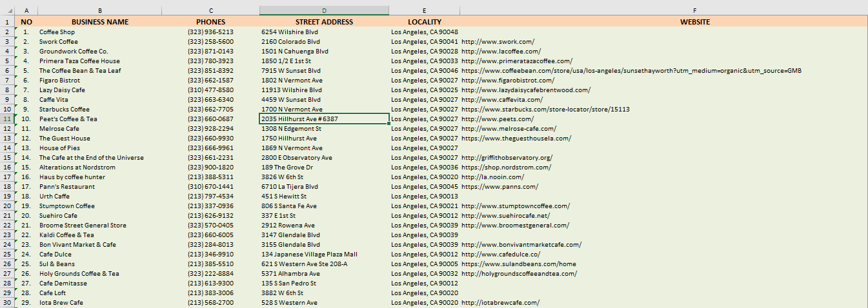Select the Urth Caffe cell
This screenshot has height=308, width=868.
(x=100, y=196)
